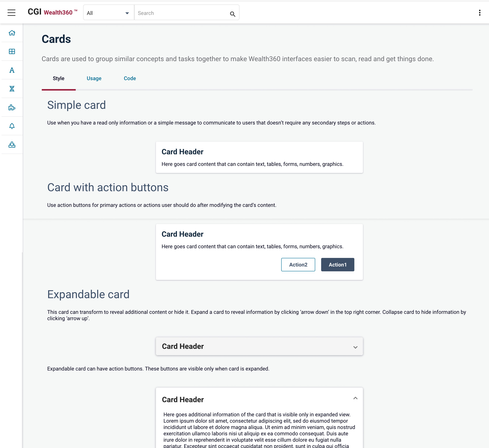The image size is (489, 448).
Task: Click the download tray sidebar icon
Action: point(12,145)
